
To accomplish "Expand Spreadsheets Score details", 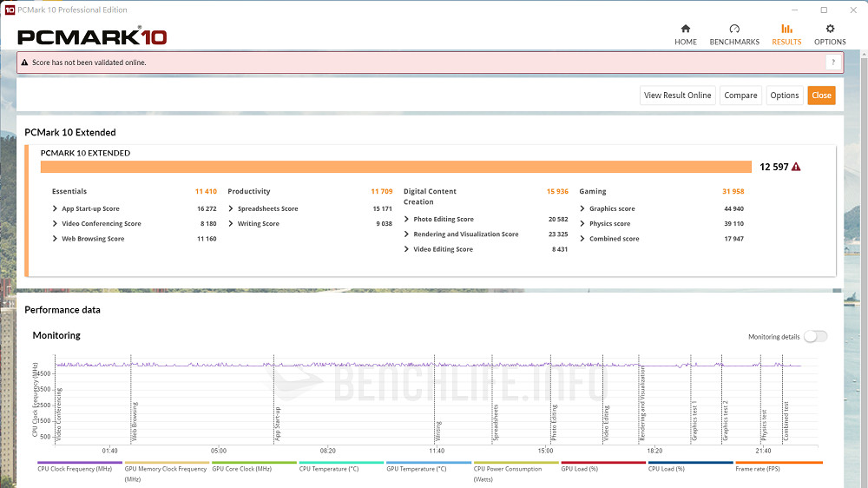I will pos(232,209).
